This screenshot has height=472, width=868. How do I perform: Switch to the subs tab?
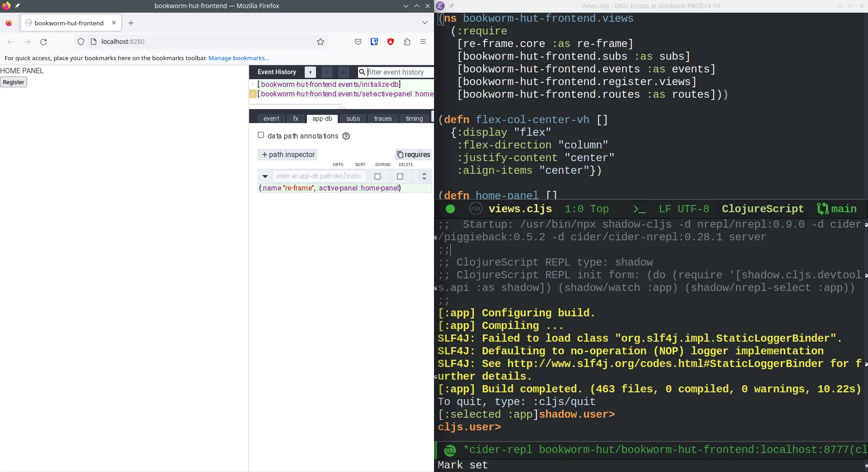(x=353, y=119)
